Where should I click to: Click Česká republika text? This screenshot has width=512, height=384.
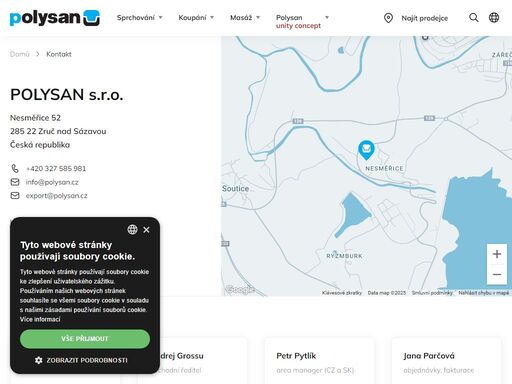40,145
